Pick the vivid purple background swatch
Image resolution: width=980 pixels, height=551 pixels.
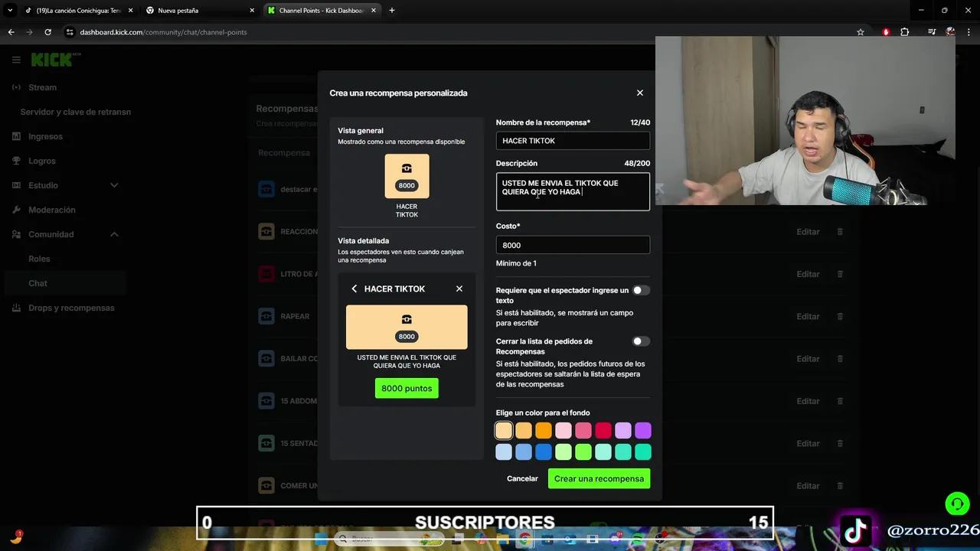(643, 431)
